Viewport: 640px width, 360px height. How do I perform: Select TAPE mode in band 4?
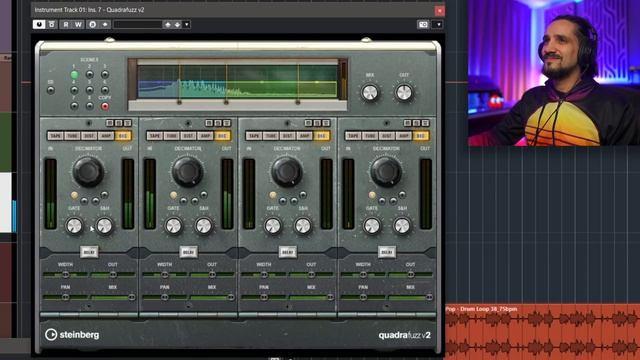(x=353, y=136)
